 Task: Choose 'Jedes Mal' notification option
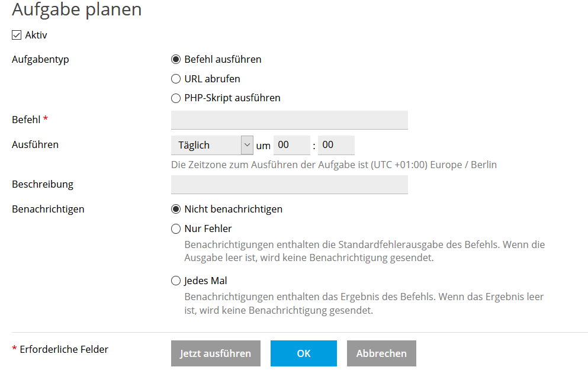[175, 281]
